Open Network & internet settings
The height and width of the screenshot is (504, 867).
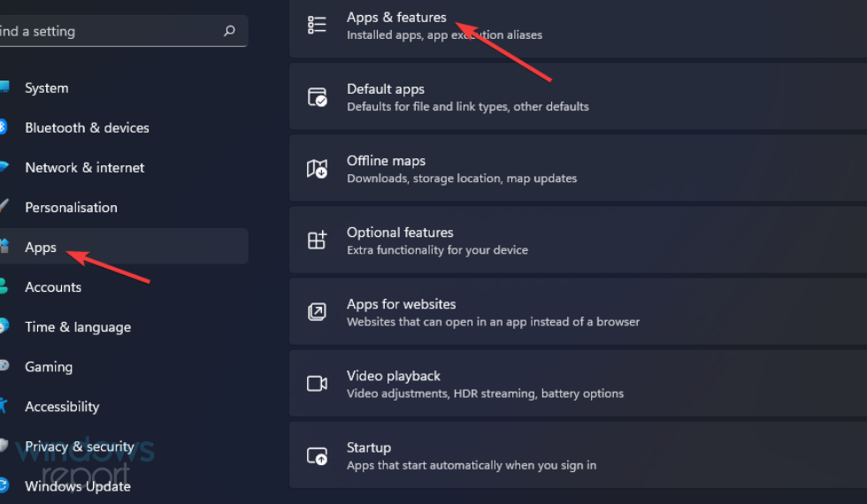click(x=84, y=168)
